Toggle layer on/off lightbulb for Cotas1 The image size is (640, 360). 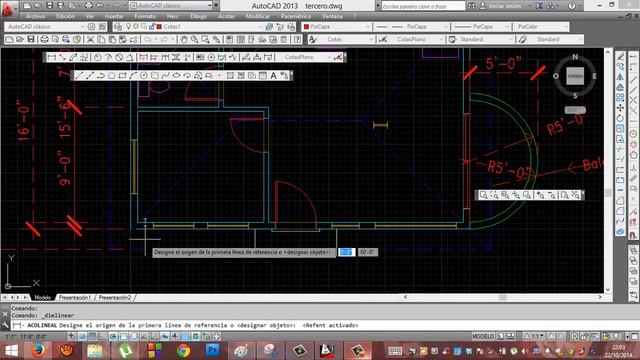click(128, 27)
